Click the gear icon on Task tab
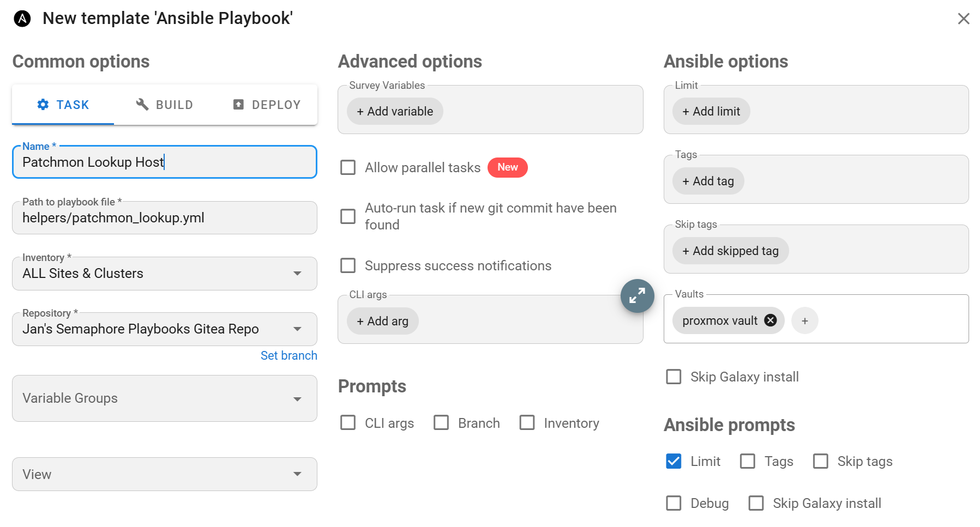Image resolution: width=980 pixels, height=527 pixels. (x=43, y=105)
